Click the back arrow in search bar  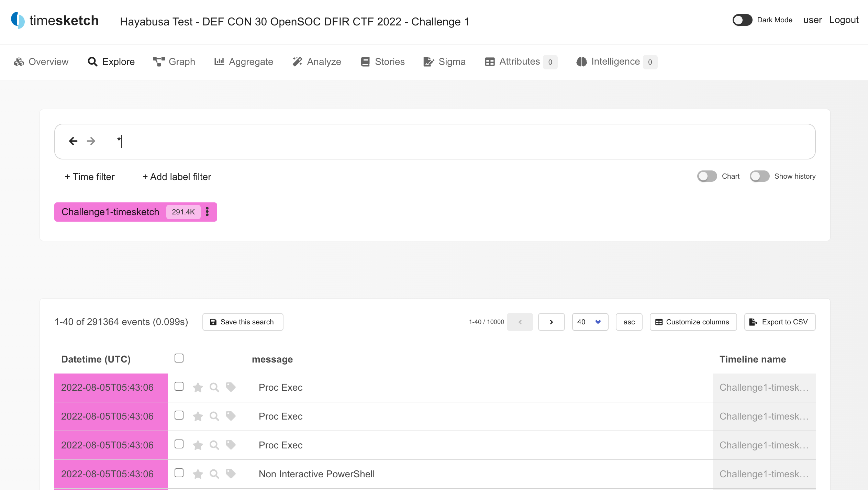point(73,141)
